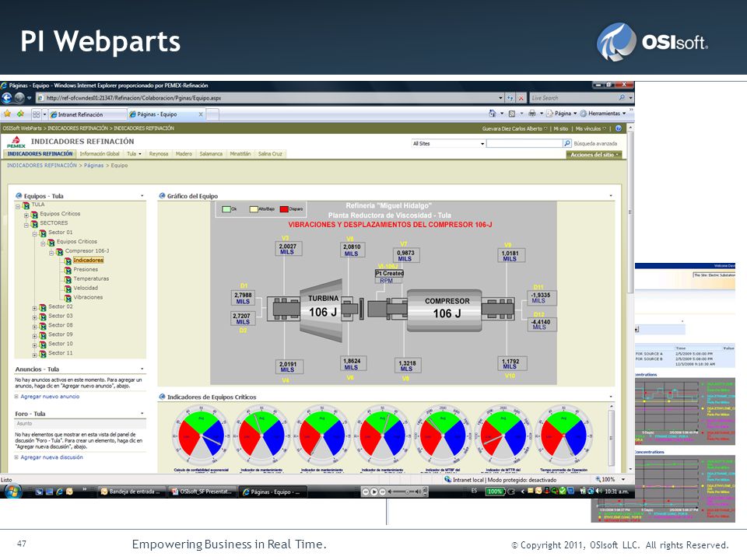Open the Quick Tabs grid icon
The image size is (747, 560).
(x=37, y=114)
